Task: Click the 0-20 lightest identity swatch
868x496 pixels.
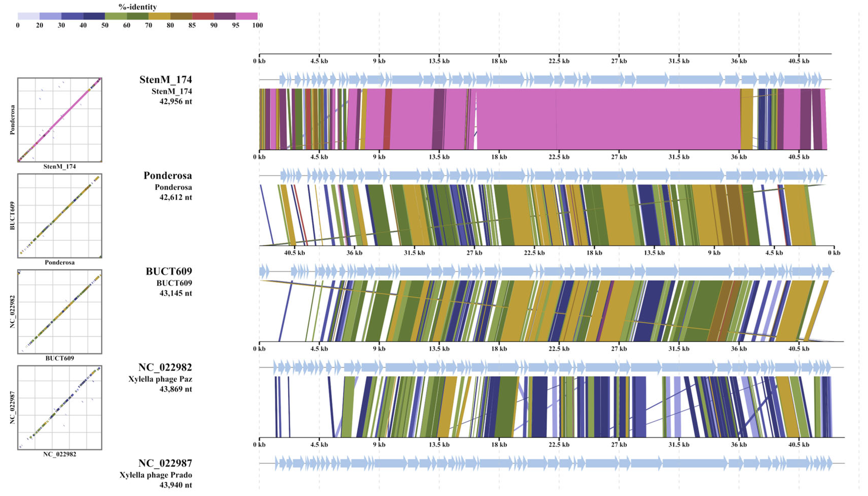Action: pos(29,16)
